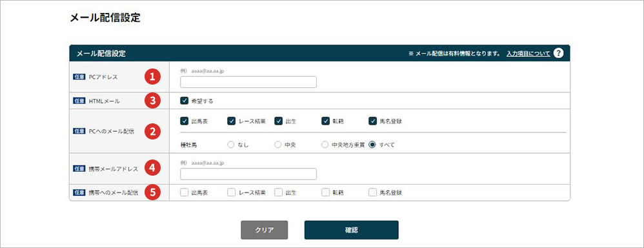Viewport: 644px width, 248px height.
Task: Select the すべて radio for 種牡馬
Action: point(372,145)
